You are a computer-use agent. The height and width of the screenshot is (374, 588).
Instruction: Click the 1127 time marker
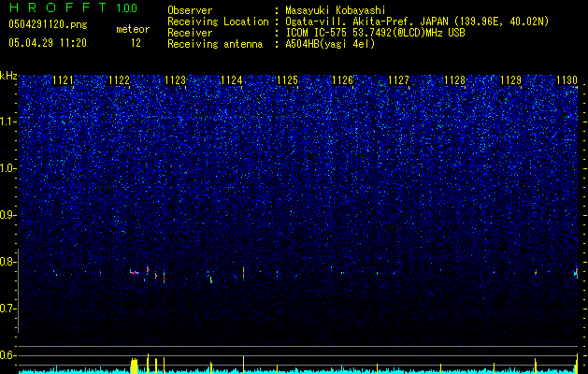pyautogui.click(x=398, y=80)
